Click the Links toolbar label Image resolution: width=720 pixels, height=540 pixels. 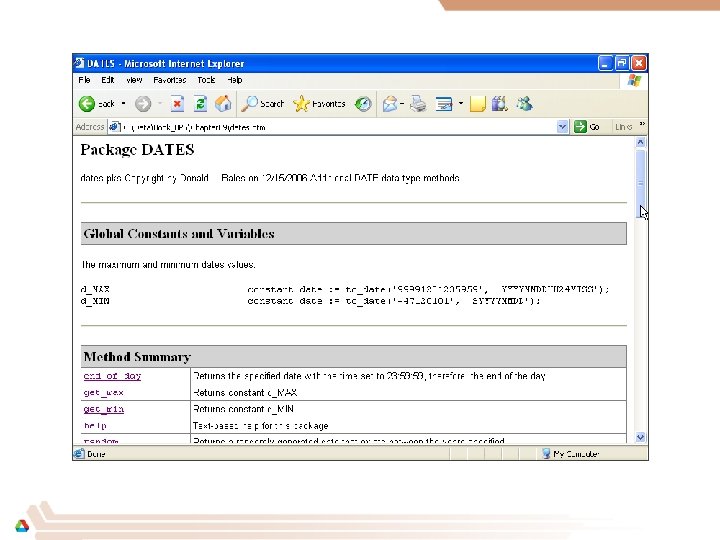[623, 127]
